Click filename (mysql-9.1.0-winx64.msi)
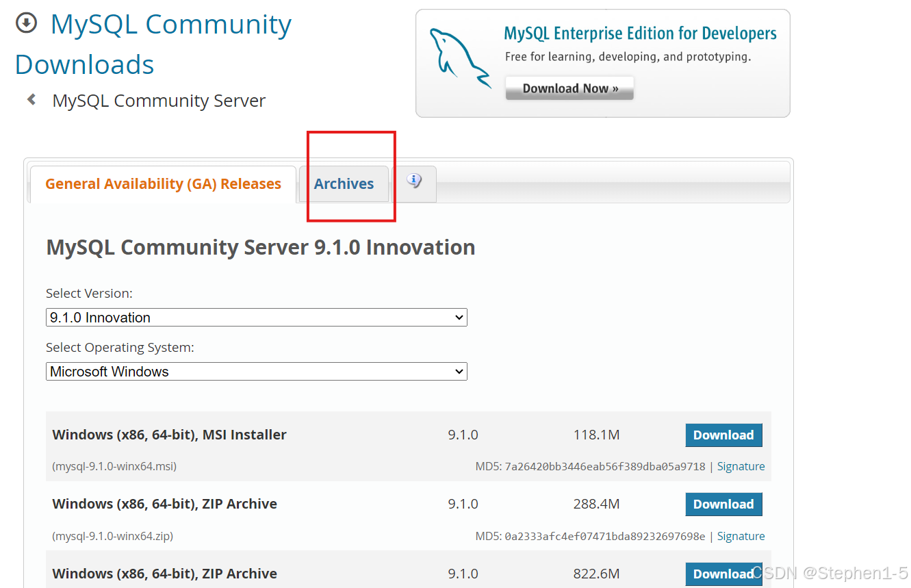 pos(114,466)
